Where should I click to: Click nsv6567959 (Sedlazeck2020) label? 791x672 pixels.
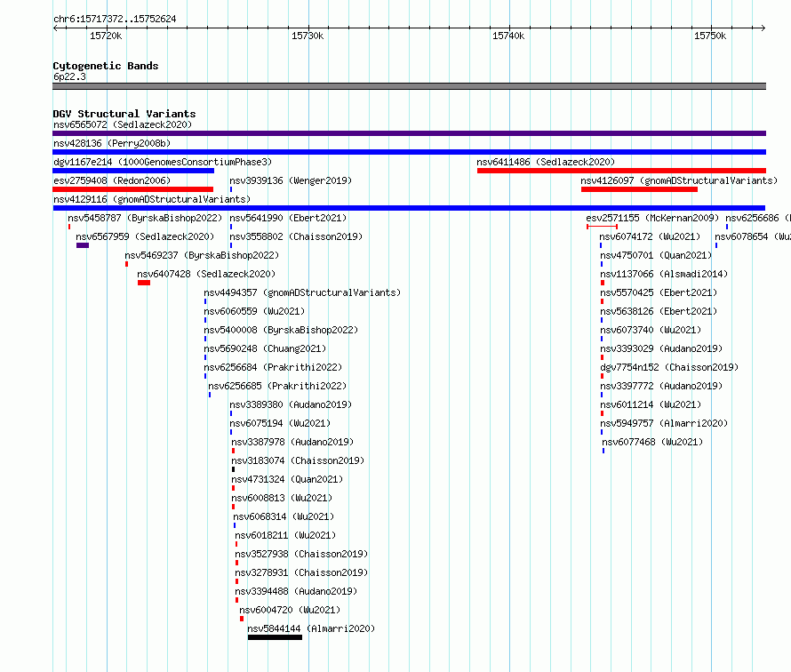pos(145,236)
